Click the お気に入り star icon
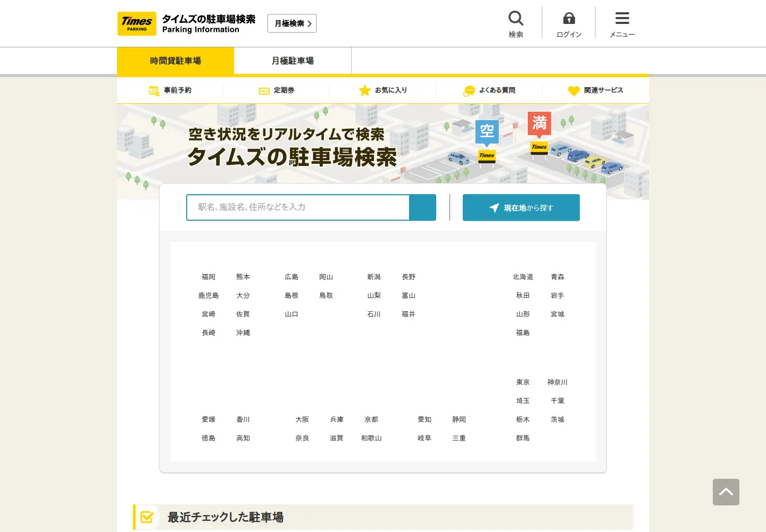Viewport: 766px width, 532px height. 365,90
